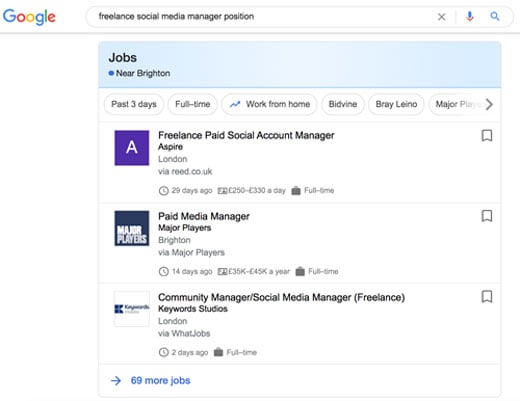The height and width of the screenshot is (401, 520).
Task: Click the Major Players company logo
Action: [132, 228]
